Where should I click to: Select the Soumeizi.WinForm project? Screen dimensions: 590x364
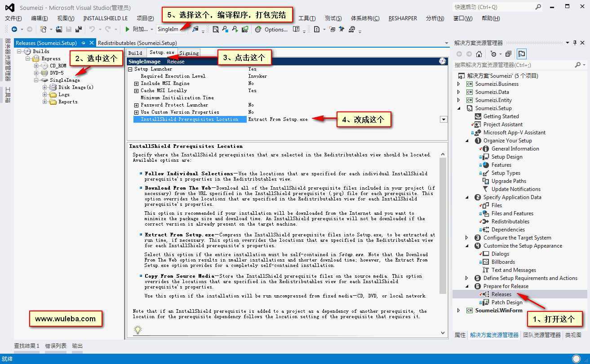click(x=499, y=311)
